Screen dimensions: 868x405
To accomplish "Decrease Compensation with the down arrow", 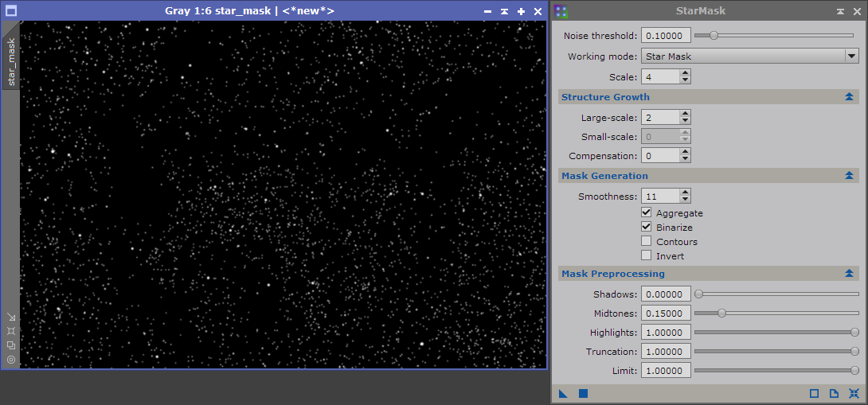I will [686, 159].
